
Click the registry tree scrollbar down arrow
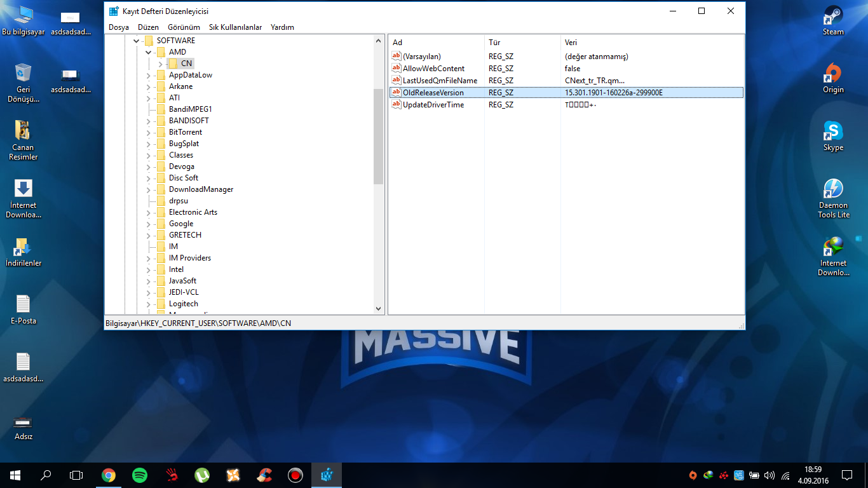click(x=379, y=308)
